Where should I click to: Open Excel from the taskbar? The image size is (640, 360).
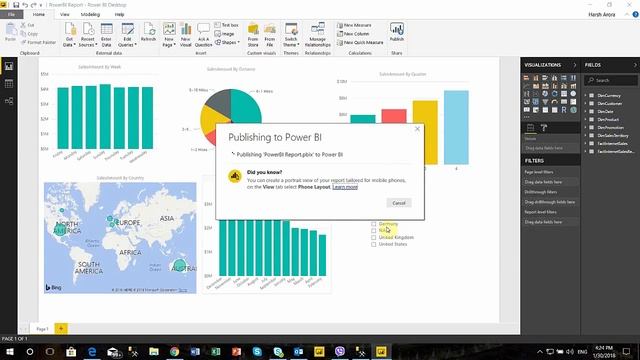(x=216, y=351)
